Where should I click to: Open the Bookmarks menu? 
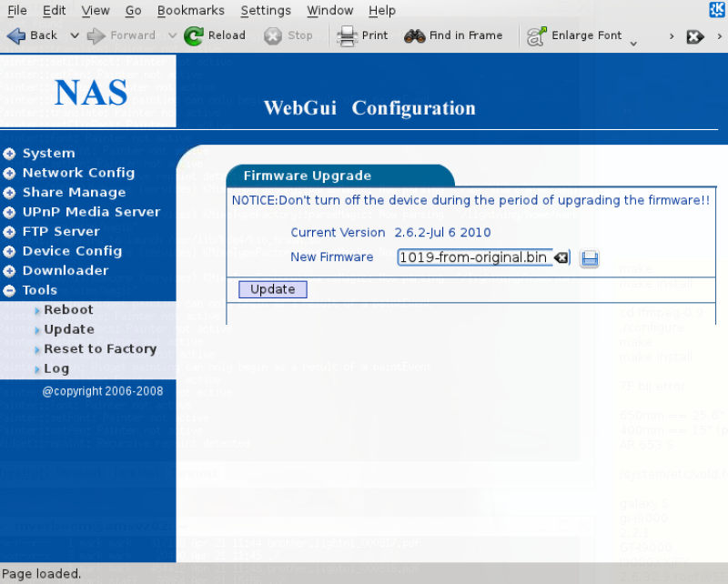(191, 10)
